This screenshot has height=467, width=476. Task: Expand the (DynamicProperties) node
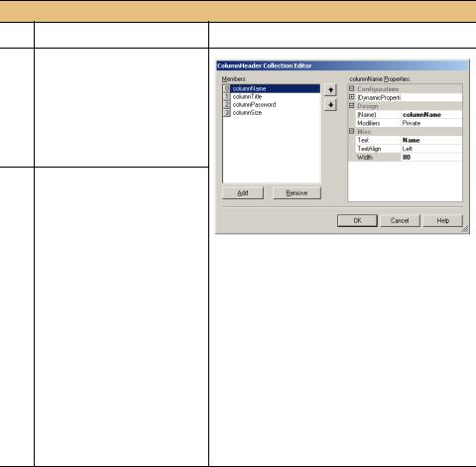(x=352, y=97)
